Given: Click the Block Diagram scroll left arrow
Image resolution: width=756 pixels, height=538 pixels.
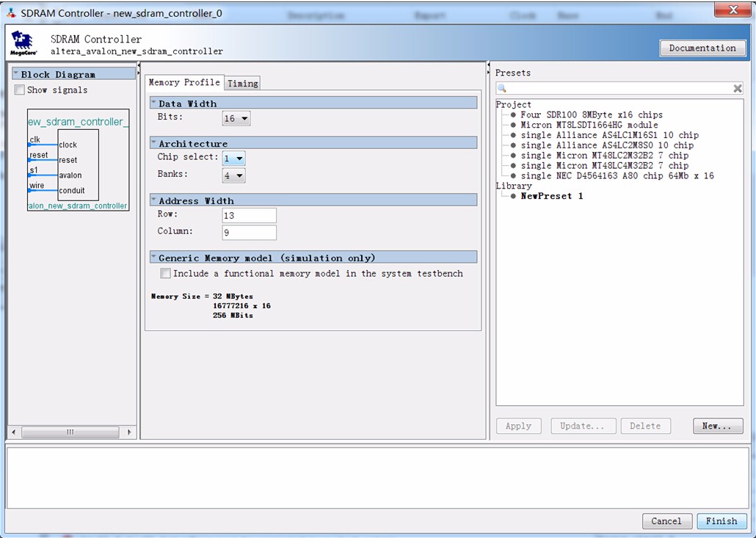Looking at the screenshot, I should click(13, 432).
